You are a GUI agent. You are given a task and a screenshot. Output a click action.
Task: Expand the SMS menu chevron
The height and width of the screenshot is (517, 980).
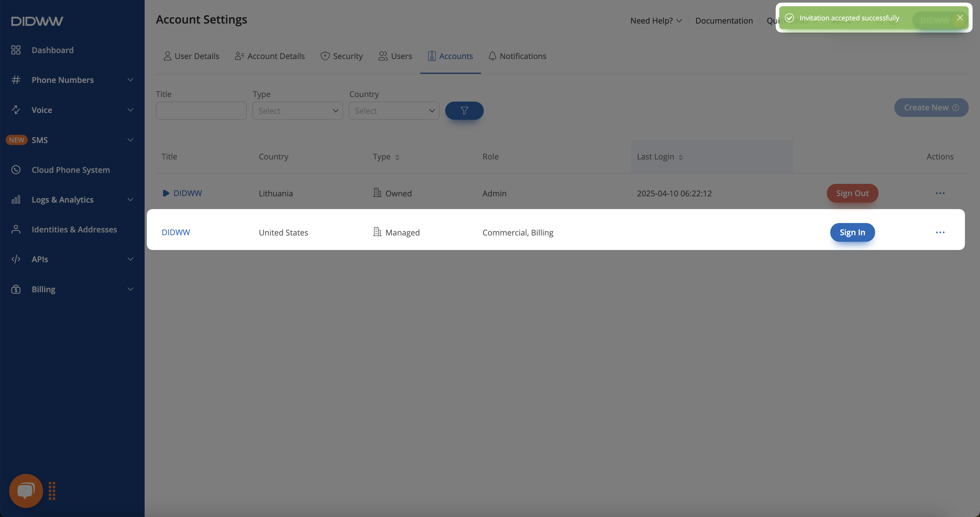click(x=130, y=140)
